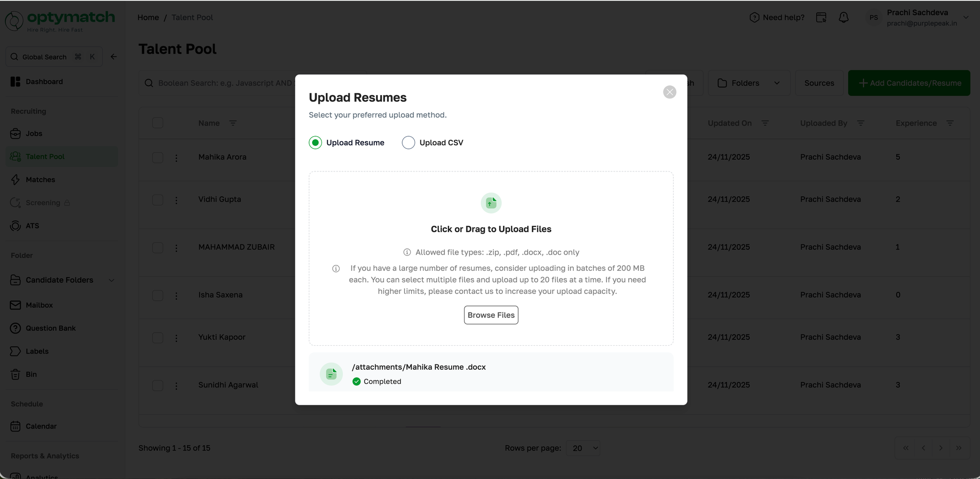Click the Browse Files button
The height and width of the screenshot is (479, 980).
click(491, 315)
